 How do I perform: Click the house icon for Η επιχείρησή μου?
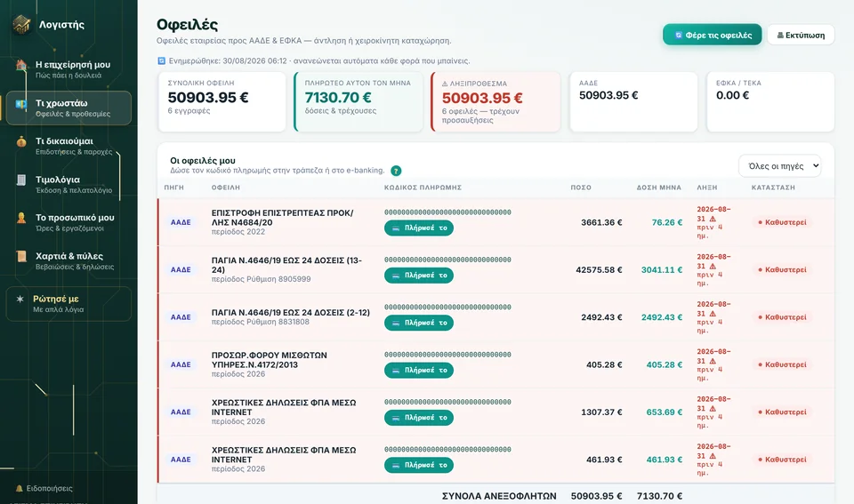21,65
